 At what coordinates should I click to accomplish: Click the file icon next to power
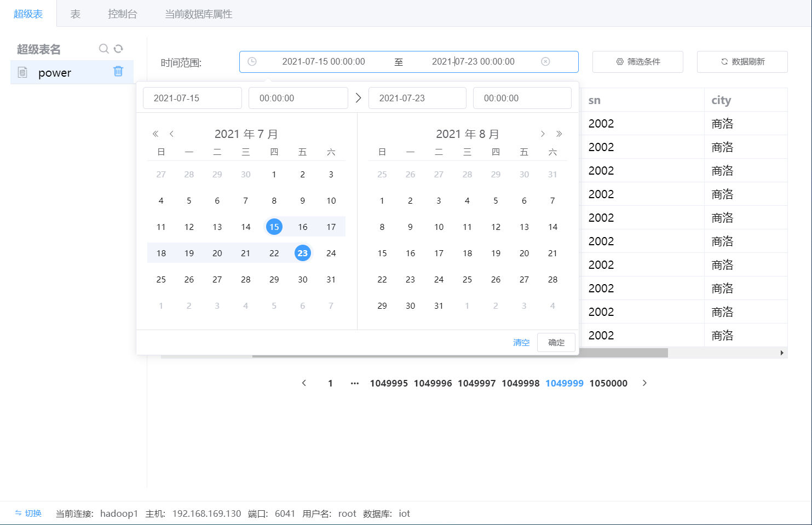22,72
